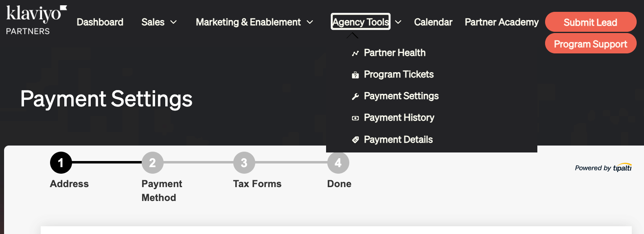The height and width of the screenshot is (234, 644).
Task: Go to Partner Academy
Action: (x=502, y=22)
